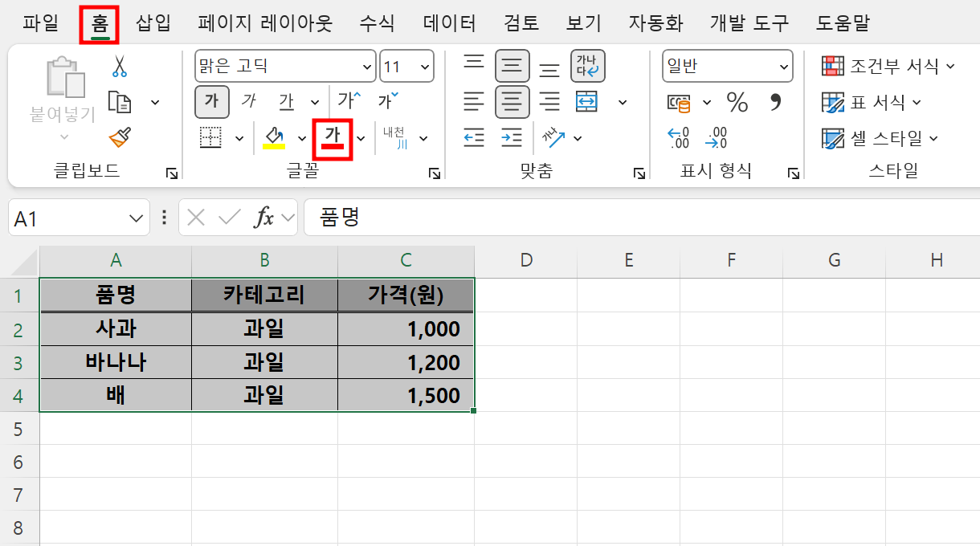Open 조건부 서식 conditional formatting menu

click(x=888, y=66)
